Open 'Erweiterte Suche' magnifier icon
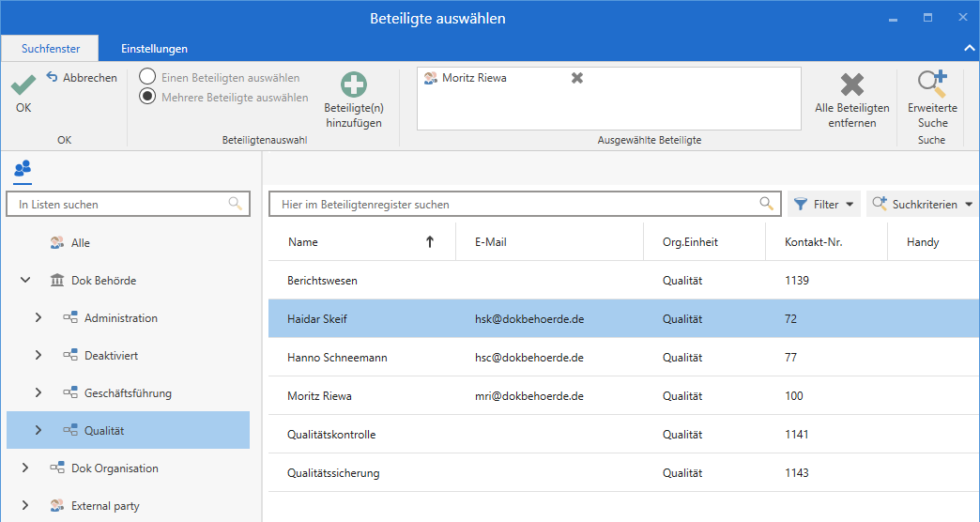Screen dimensions: 980x522 pos(932,84)
